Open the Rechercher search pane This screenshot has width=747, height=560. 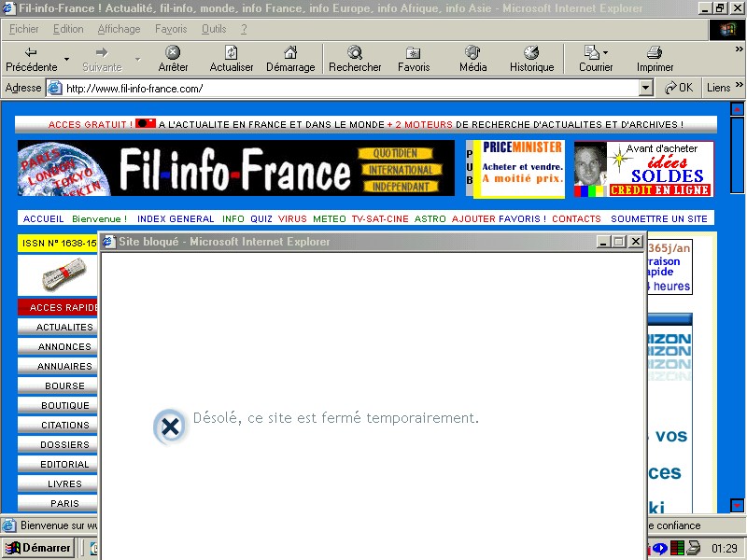[355, 59]
